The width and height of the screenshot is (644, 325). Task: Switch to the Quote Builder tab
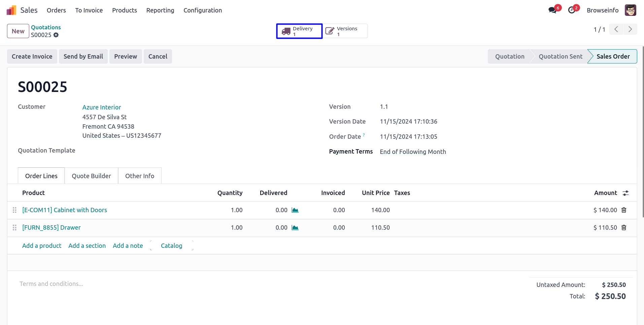pos(91,176)
